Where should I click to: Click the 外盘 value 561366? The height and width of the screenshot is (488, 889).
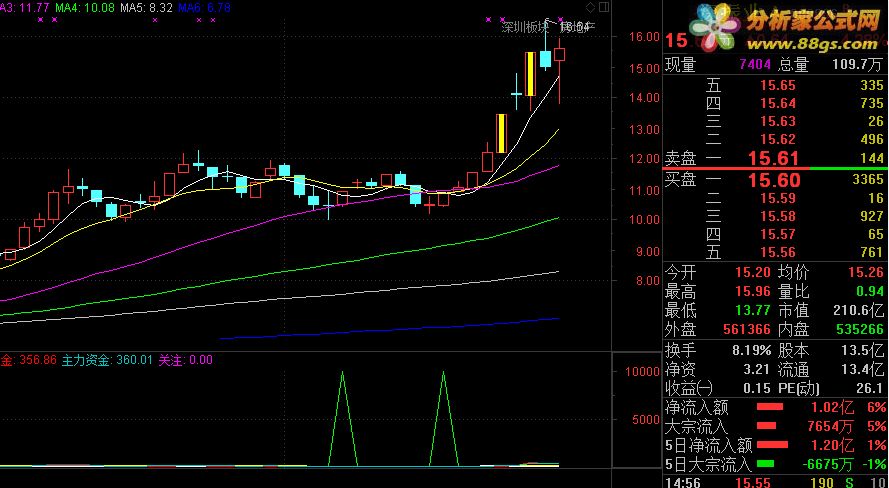click(747, 329)
